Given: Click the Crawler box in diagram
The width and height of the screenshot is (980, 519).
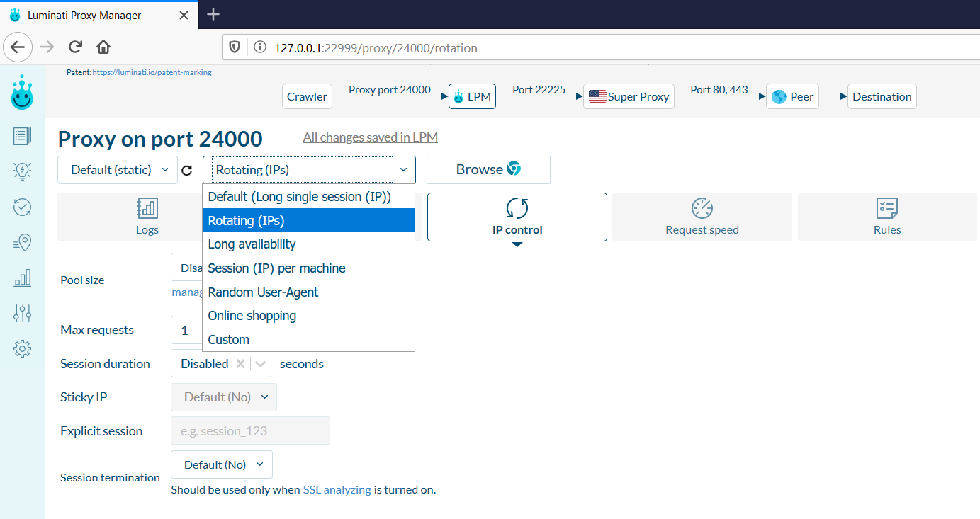Looking at the screenshot, I should tap(307, 96).
